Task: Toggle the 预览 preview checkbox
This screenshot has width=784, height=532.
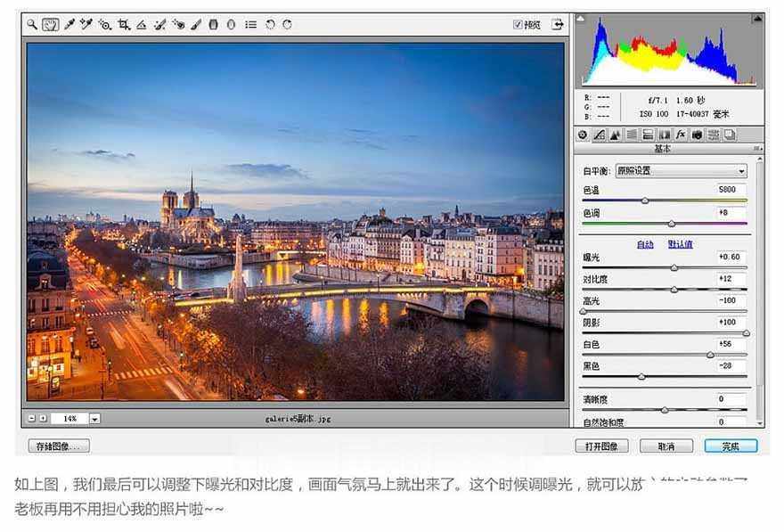Action: 518,24
